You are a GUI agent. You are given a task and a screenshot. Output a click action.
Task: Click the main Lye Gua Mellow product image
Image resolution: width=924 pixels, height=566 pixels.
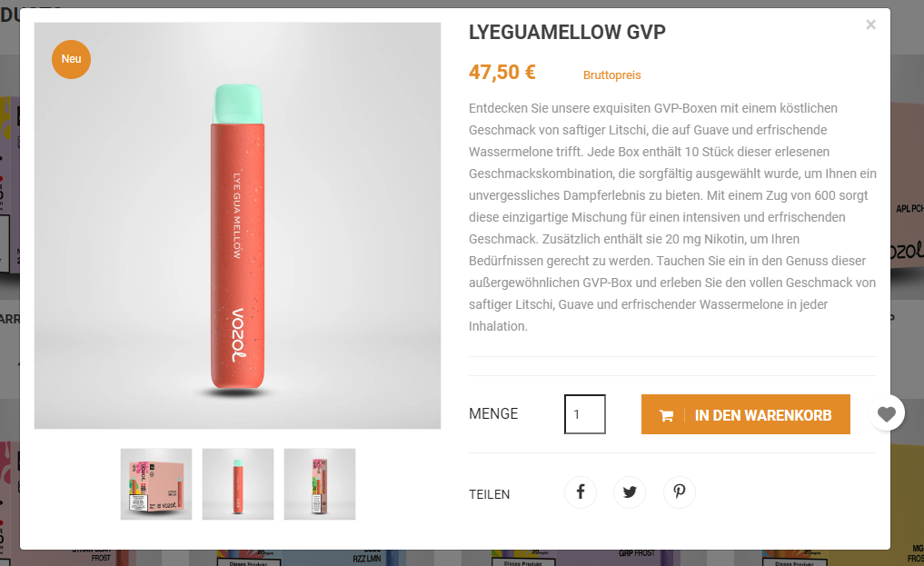pyautogui.click(x=237, y=225)
